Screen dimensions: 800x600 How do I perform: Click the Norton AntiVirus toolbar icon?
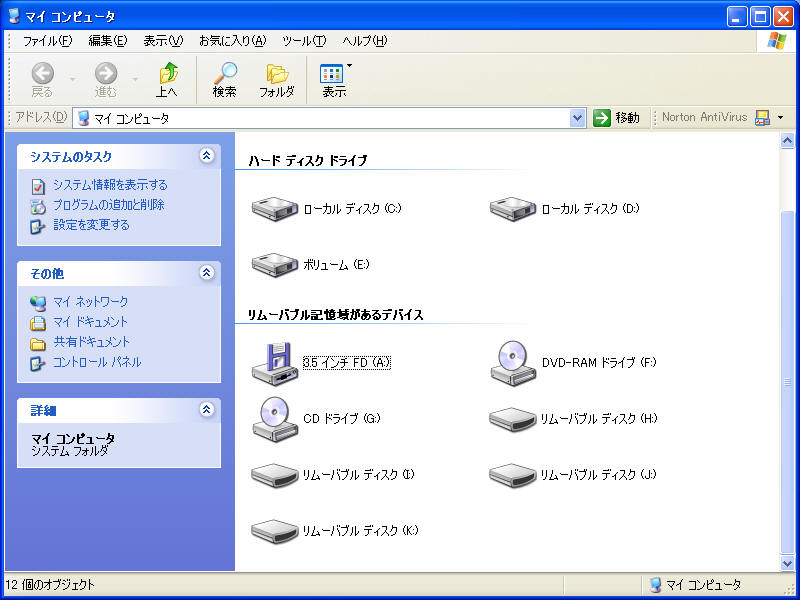762,118
